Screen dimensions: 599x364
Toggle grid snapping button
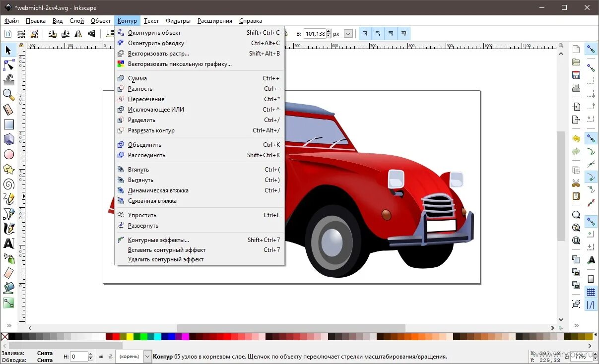591,292
